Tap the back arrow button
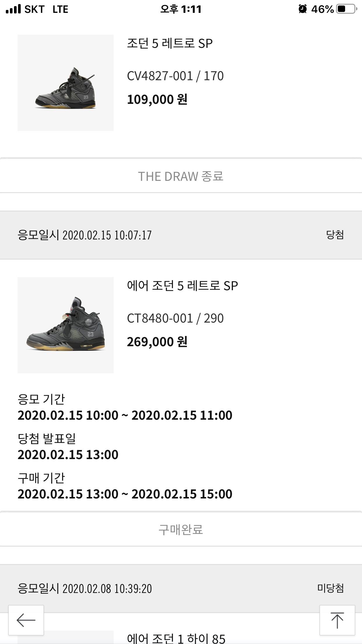Screen dimensions: 362x644 click(x=26, y=620)
